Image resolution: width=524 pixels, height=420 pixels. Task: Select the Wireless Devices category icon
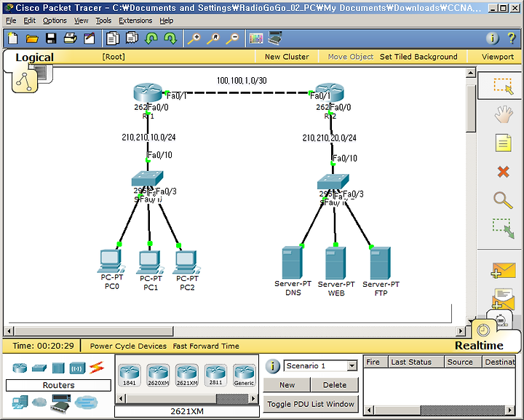coord(77,368)
